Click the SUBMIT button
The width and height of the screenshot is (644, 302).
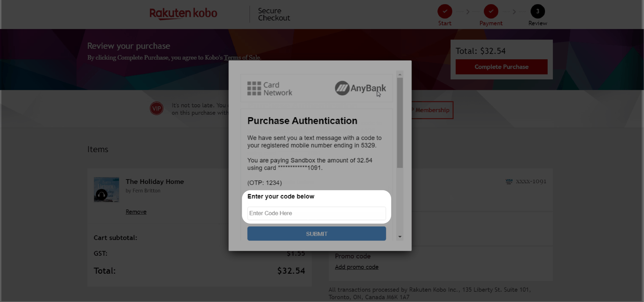pyautogui.click(x=316, y=234)
